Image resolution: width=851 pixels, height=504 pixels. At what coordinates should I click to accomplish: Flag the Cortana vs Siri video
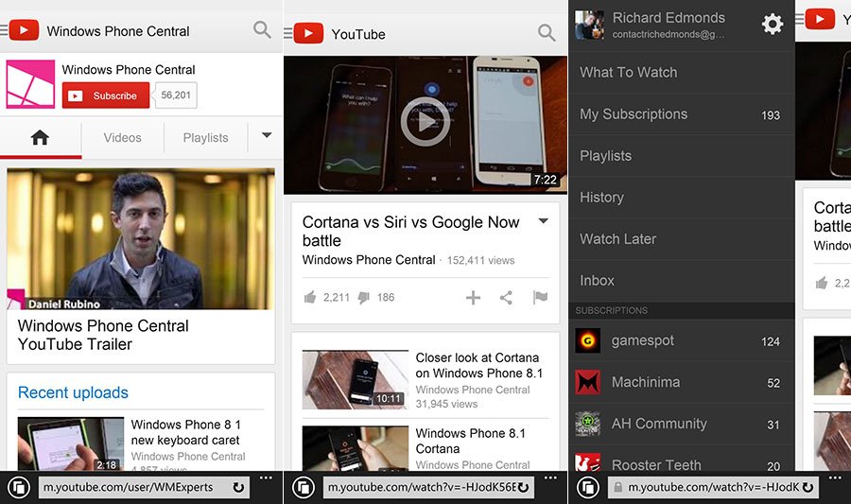coord(540,298)
